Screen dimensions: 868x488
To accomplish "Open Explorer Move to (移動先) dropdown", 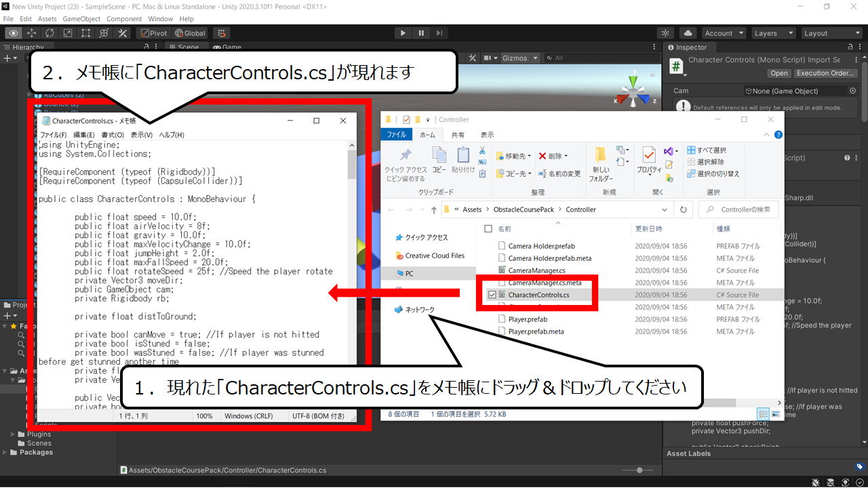I will tap(513, 156).
